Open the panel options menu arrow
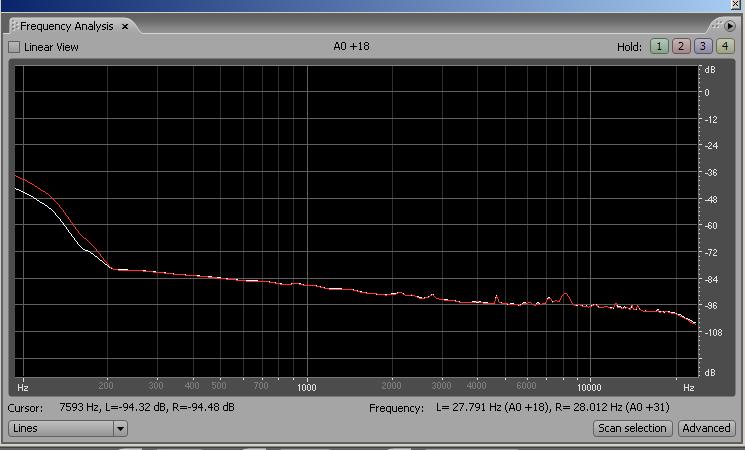The image size is (745, 450). (x=730, y=26)
